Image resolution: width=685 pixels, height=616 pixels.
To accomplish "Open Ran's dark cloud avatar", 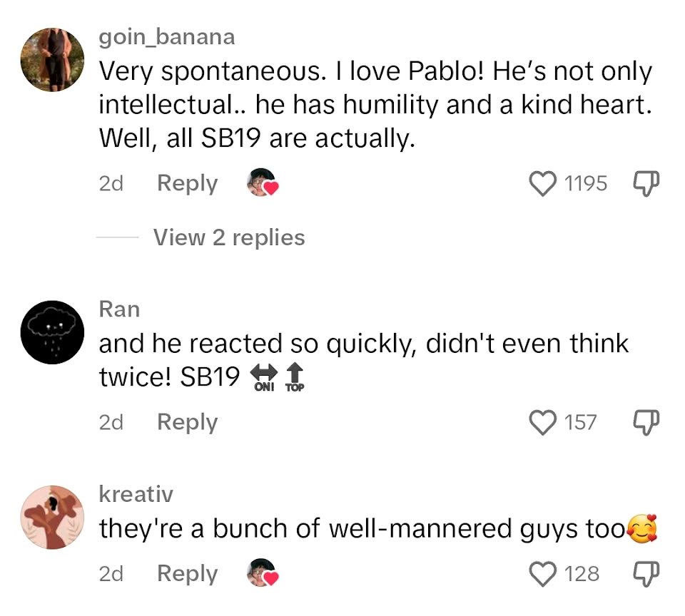I will tap(52, 332).
